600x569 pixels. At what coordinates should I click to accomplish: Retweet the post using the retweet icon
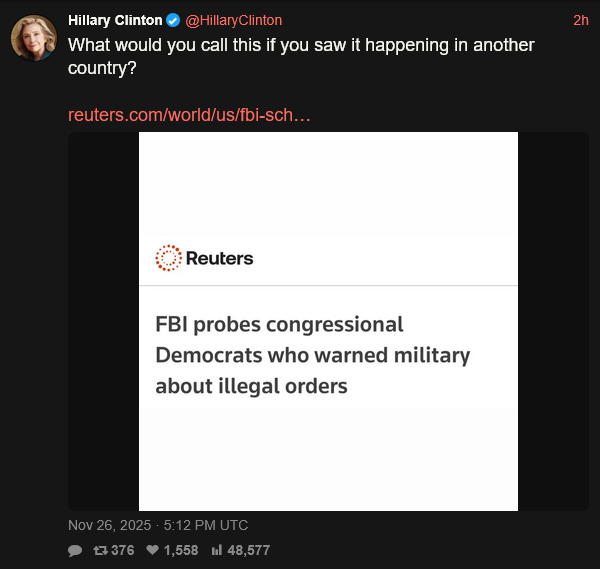[100, 550]
